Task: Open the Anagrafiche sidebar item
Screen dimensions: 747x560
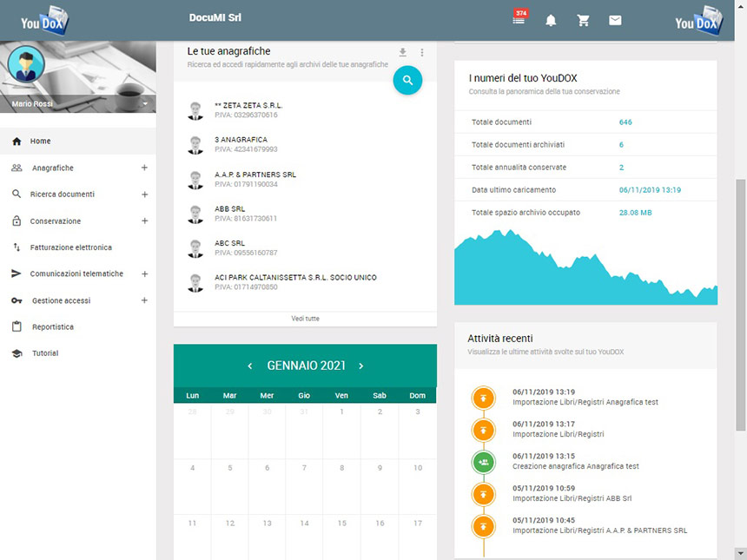Action: pyautogui.click(x=53, y=168)
